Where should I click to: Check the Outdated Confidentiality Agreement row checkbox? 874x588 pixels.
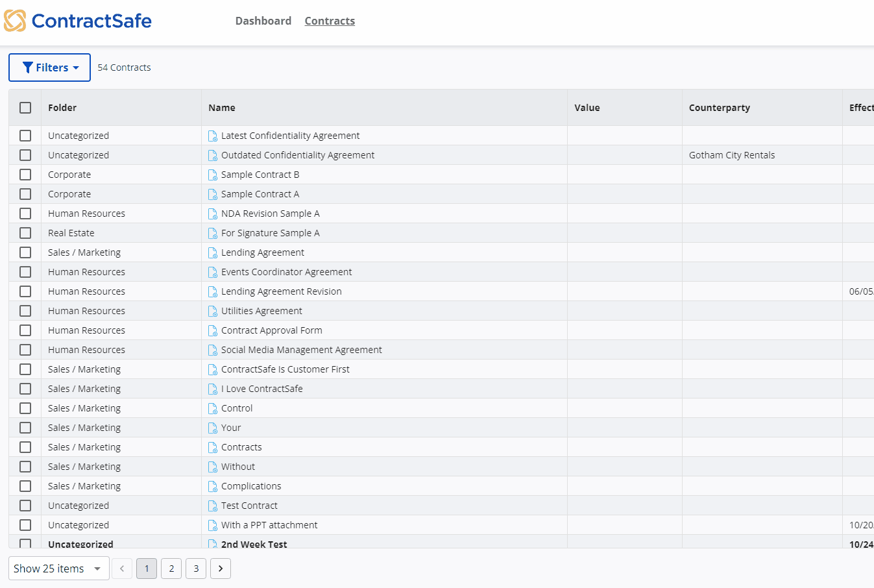pyautogui.click(x=25, y=155)
